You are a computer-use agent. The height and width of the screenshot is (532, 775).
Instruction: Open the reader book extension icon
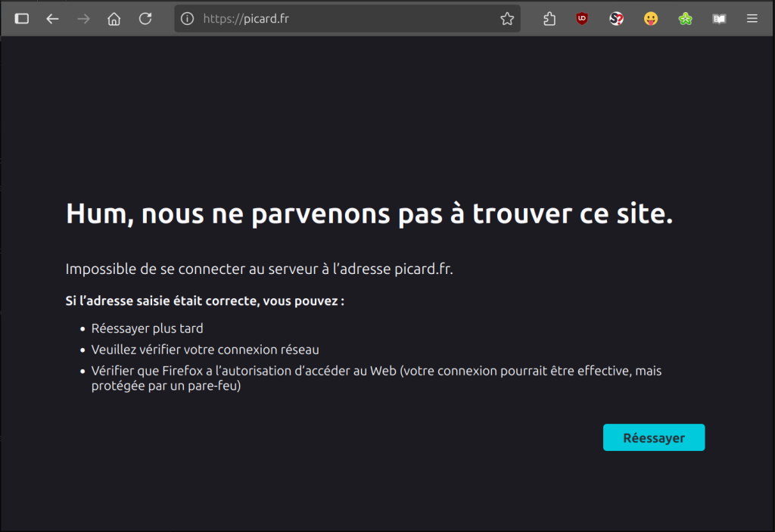(719, 19)
